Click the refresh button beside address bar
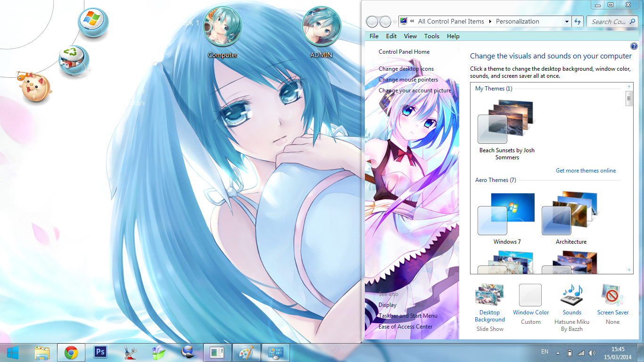The width and height of the screenshot is (644, 362). [x=578, y=21]
